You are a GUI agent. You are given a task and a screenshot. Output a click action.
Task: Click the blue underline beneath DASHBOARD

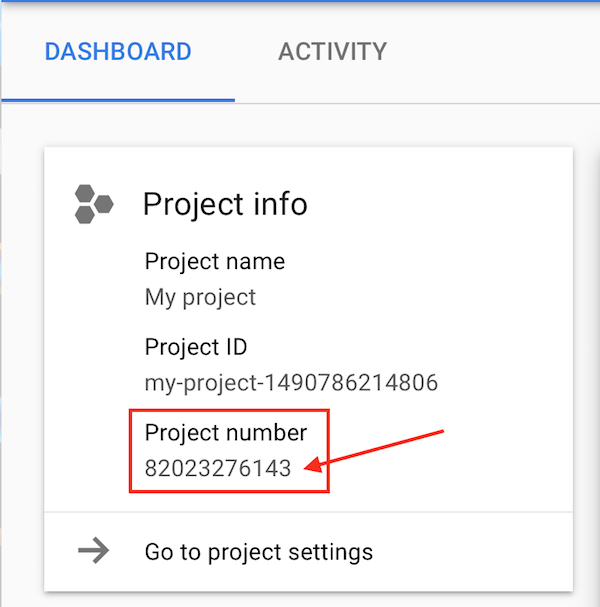click(x=118, y=100)
